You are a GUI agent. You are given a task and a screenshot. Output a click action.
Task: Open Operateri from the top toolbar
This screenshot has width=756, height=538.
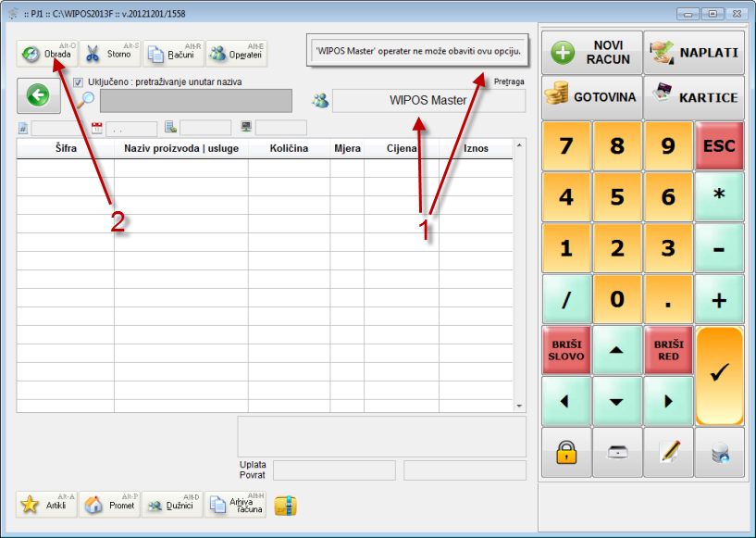pyautogui.click(x=236, y=54)
